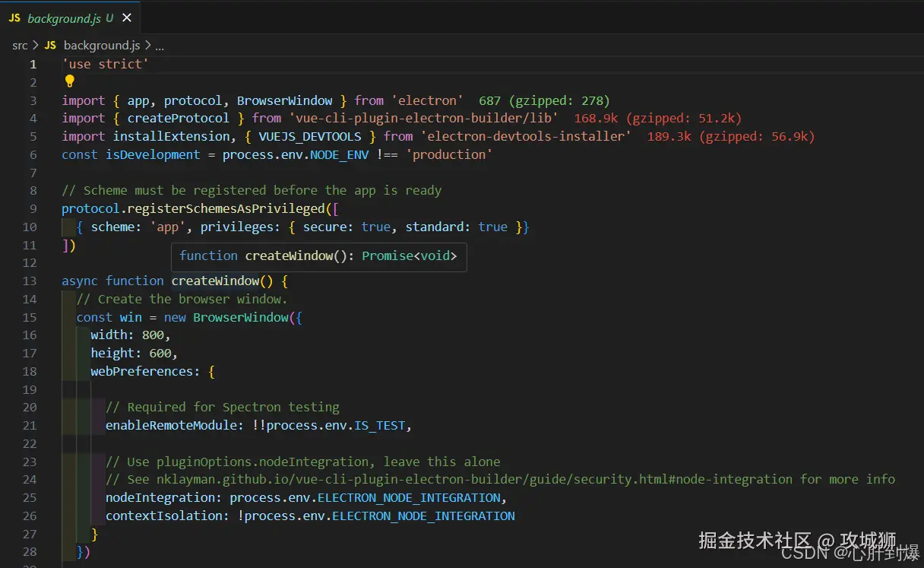924x568 pixels.
Task: Click the contextIsolation property
Action: click(163, 516)
